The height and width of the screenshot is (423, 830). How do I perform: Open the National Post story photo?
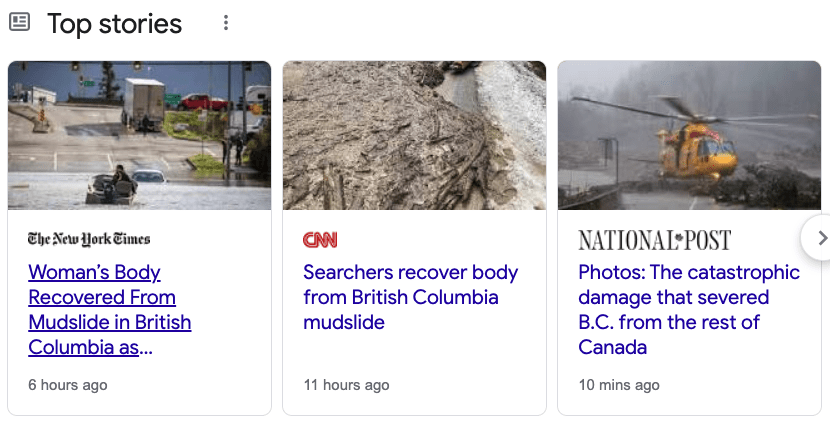(x=688, y=135)
